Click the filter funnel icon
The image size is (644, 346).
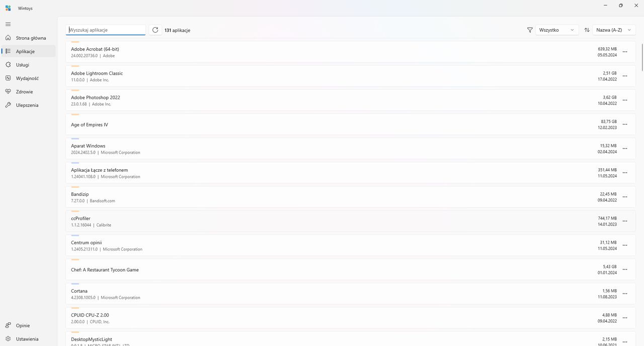click(530, 30)
